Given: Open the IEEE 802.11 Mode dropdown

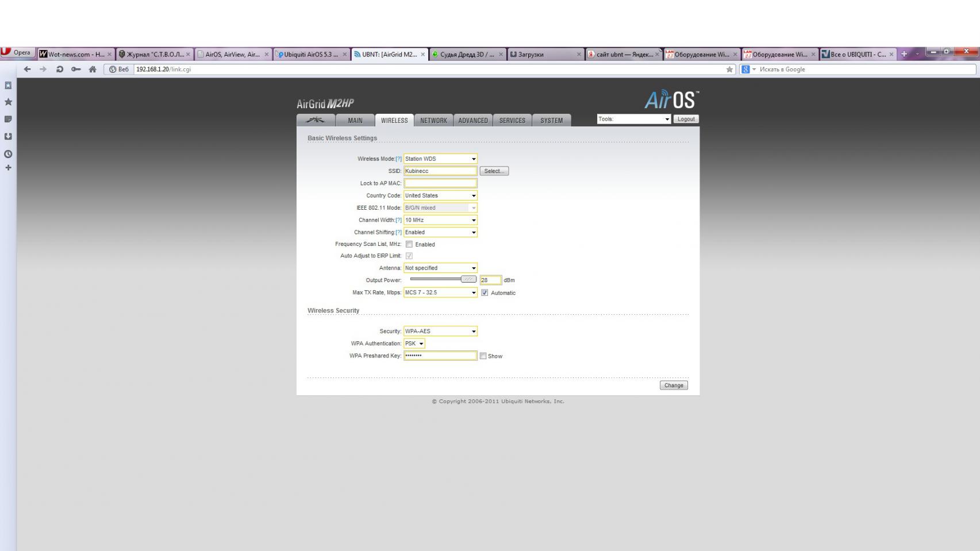Looking at the screenshot, I should point(440,207).
